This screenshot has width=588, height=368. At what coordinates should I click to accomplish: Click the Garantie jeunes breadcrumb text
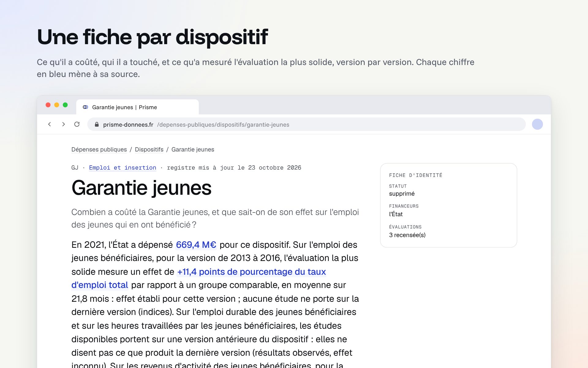[x=193, y=149]
